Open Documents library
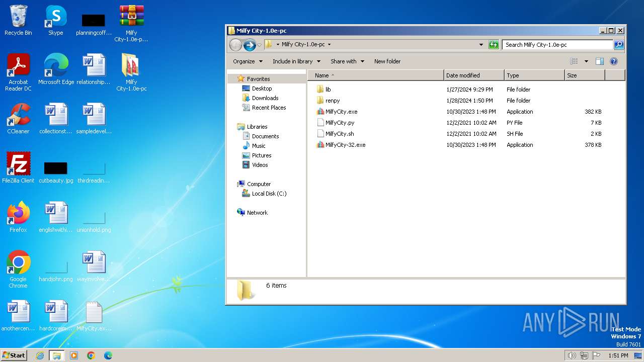Viewport: 644px width, 362px height. 265,136
